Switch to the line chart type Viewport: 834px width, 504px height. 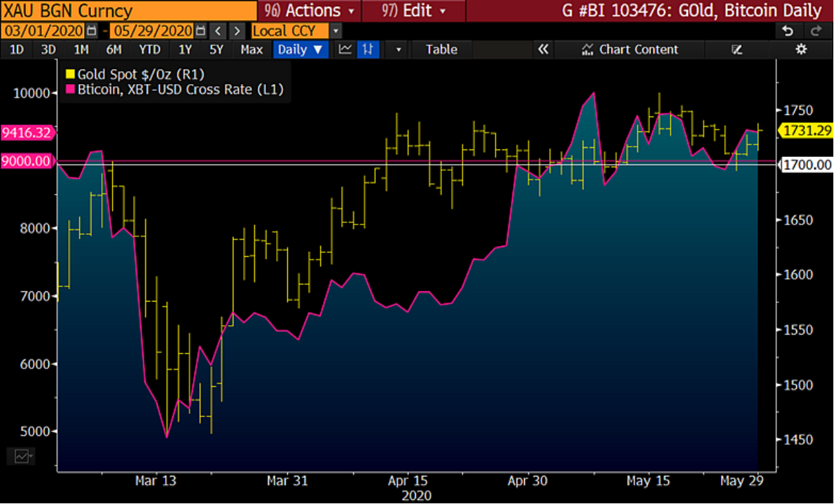point(346,50)
